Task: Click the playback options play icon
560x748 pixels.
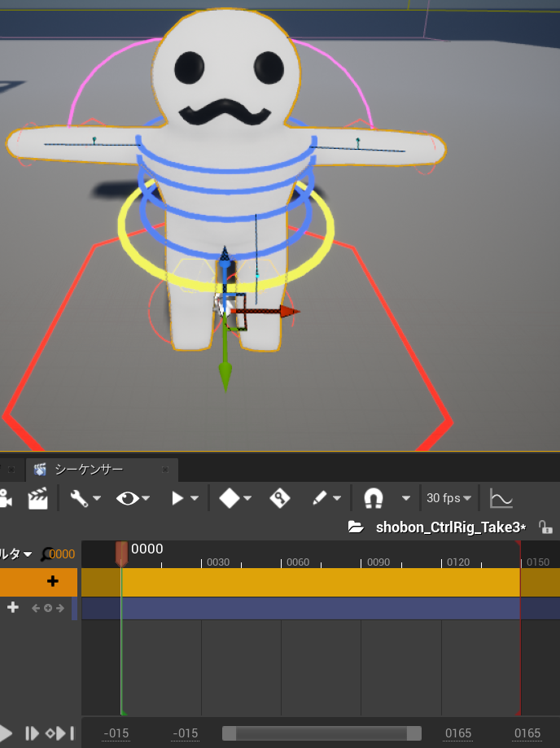Action: click(177, 498)
